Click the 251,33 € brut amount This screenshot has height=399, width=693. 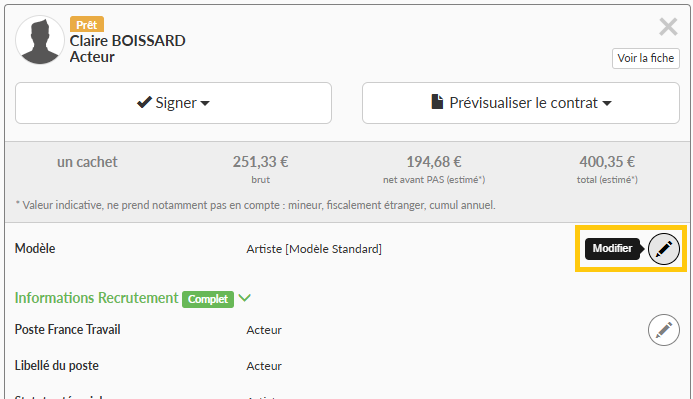coord(260,162)
